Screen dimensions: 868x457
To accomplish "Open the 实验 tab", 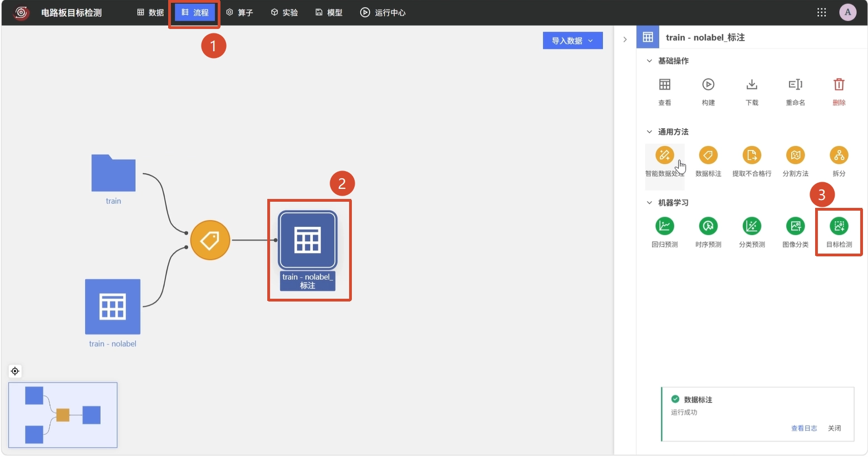I will [285, 12].
